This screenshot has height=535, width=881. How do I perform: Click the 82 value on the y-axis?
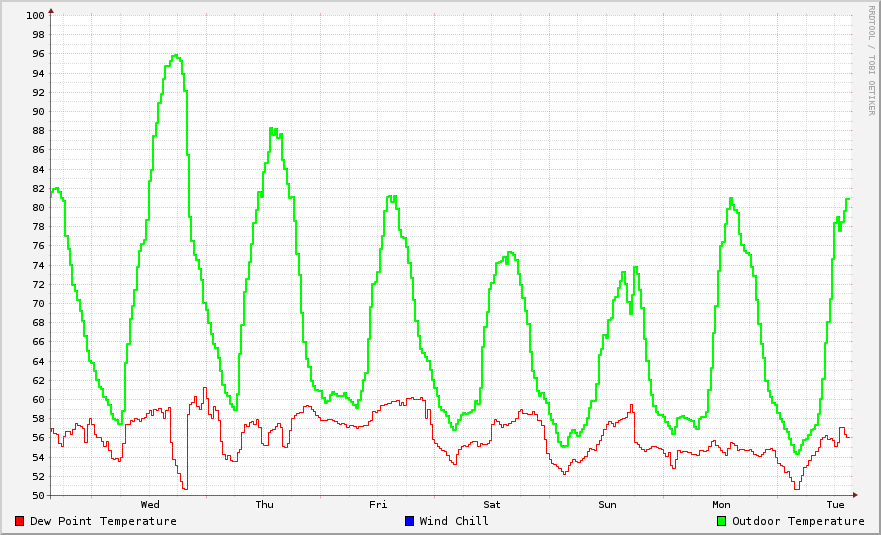tap(38, 188)
